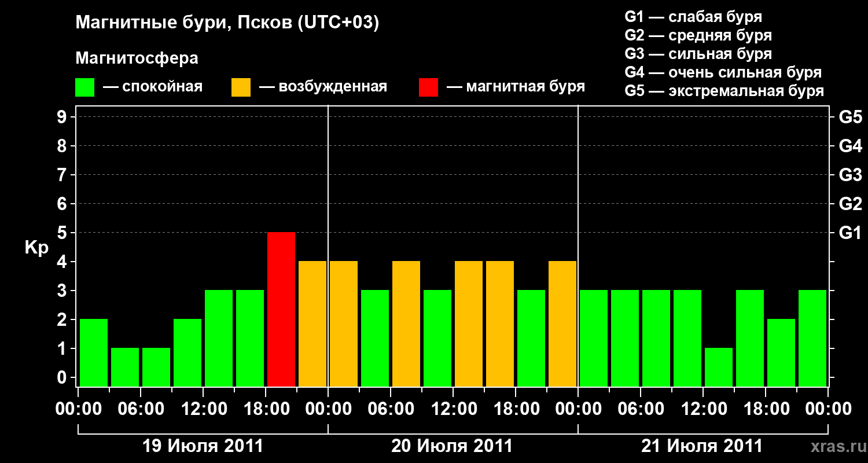This screenshot has height=463, width=868.
Task: Click the 'Kp' vertical axis title
Action: [x=36, y=248]
